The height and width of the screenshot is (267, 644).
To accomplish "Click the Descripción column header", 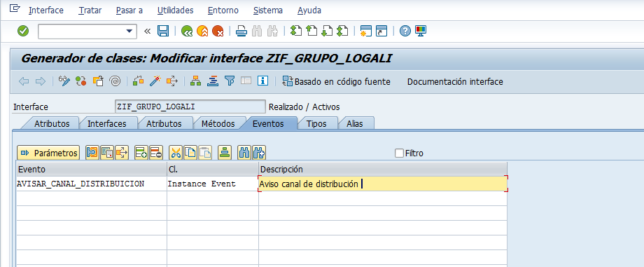I will coord(383,169).
